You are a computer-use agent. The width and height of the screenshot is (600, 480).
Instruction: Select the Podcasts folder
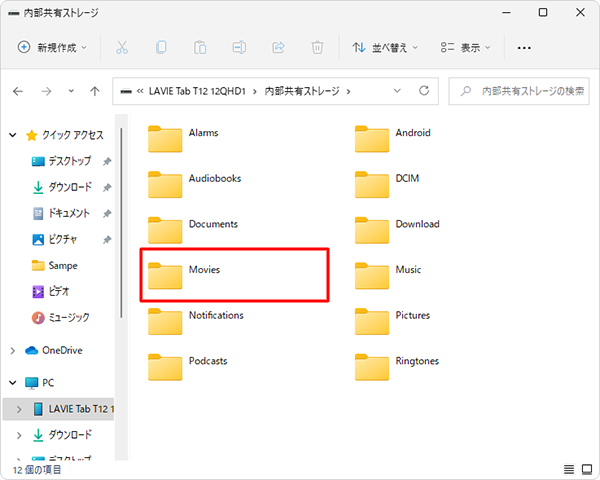click(x=188, y=366)
